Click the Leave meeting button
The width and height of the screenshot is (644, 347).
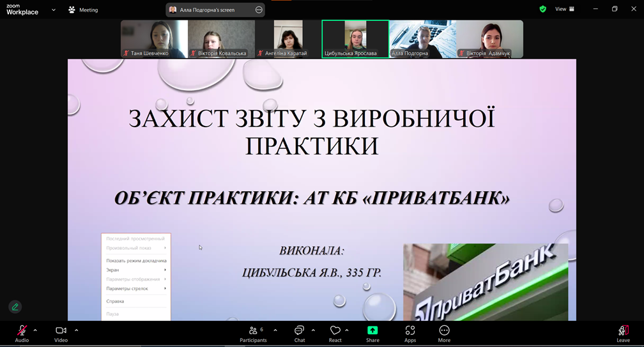tap(623, 331)
